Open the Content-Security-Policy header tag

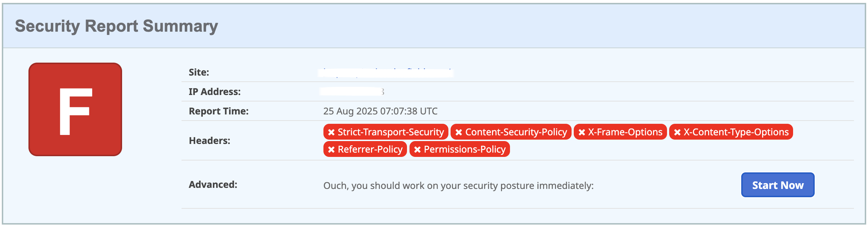(x=511, y=132)
